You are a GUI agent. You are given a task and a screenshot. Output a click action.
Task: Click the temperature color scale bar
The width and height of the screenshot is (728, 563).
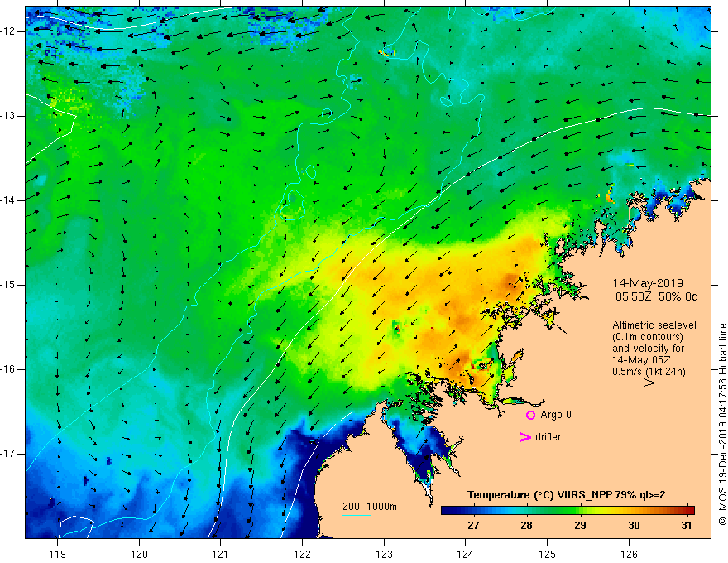pos(568,510)
